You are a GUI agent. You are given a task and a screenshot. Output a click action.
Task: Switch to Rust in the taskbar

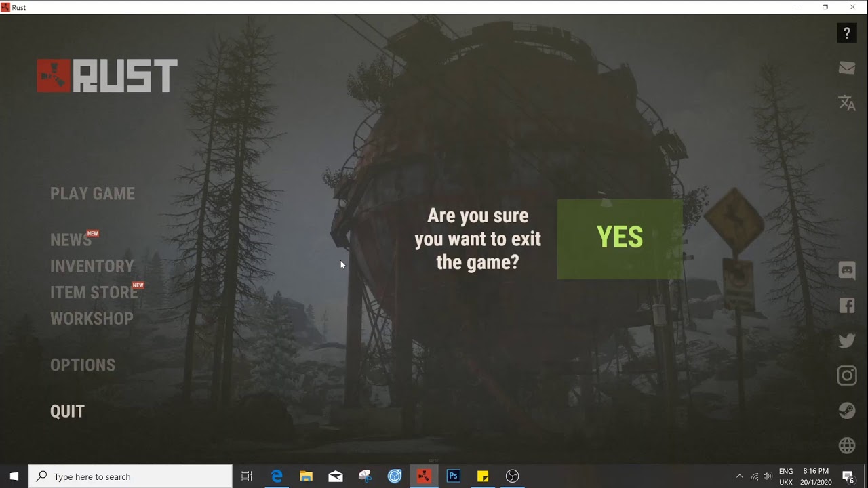(424, 476)
